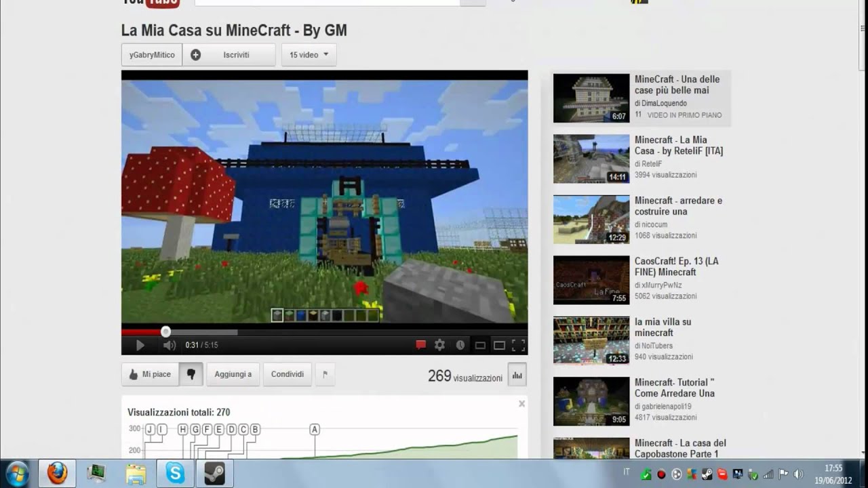Open 'Minecraft - La casa del Capobastone Parte 1'
Image resolution: width=868 pixels, height=488 pixels.
click(x=680, y=448)
